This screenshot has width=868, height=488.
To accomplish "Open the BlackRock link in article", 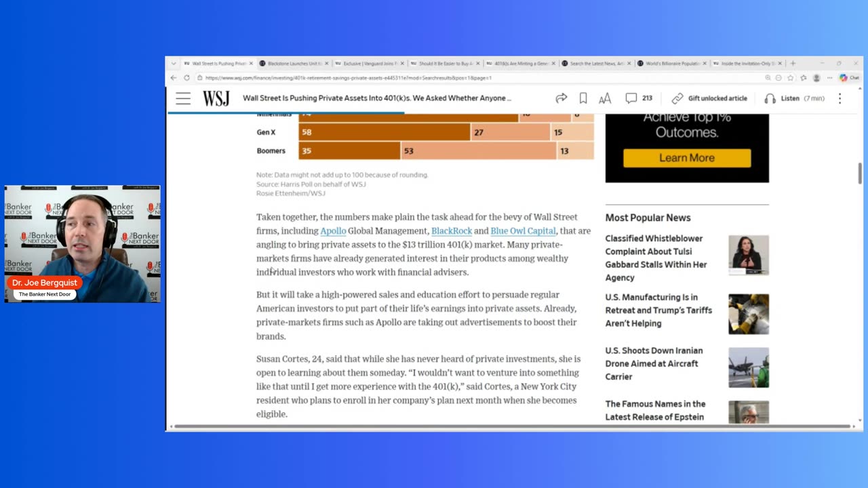I will (452, 231).
